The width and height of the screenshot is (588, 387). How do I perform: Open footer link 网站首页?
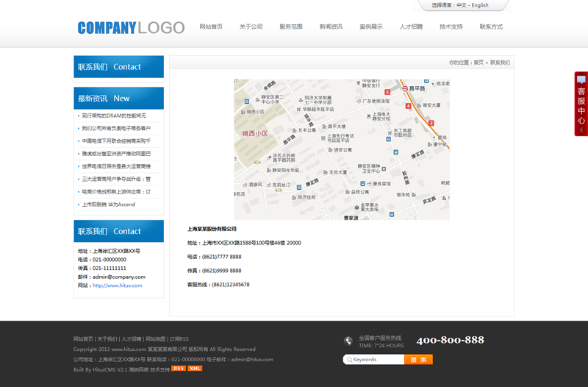tap(83, 339)
